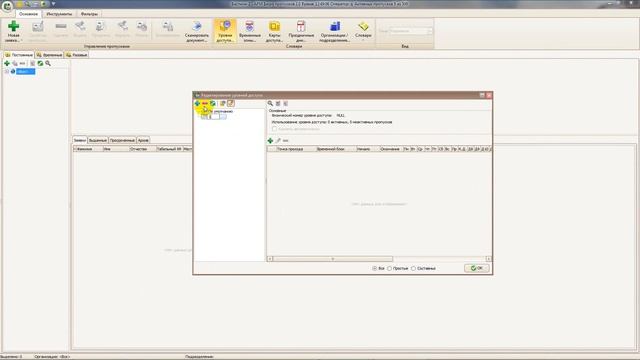The image size is (640, 360).
Task: Click the pencil edit icon above passage table
Action: click(278, 140)
